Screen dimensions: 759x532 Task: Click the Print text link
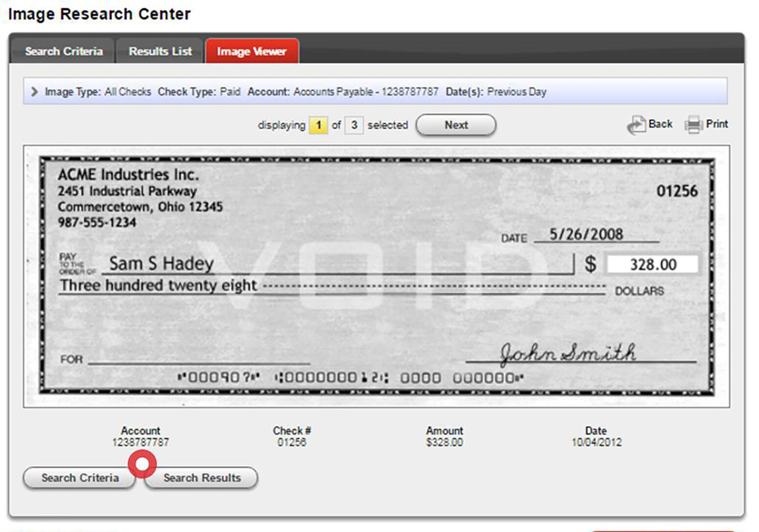(x=716, y=124)
